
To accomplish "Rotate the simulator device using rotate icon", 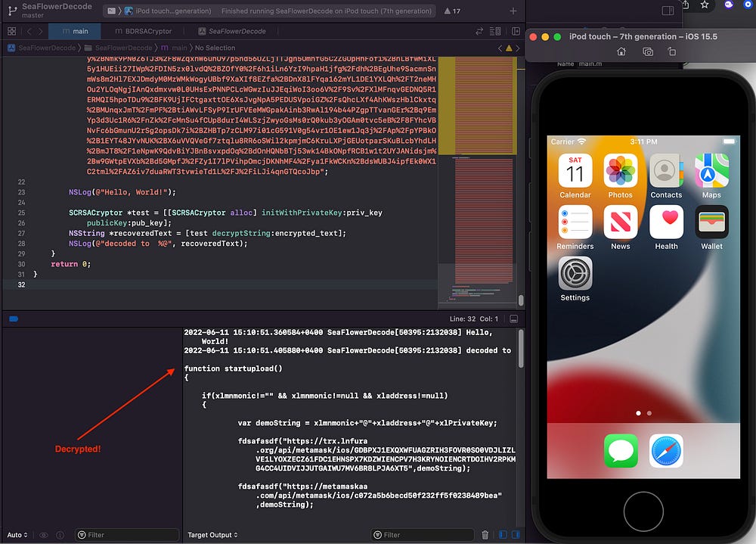I will tap(671, 51).
